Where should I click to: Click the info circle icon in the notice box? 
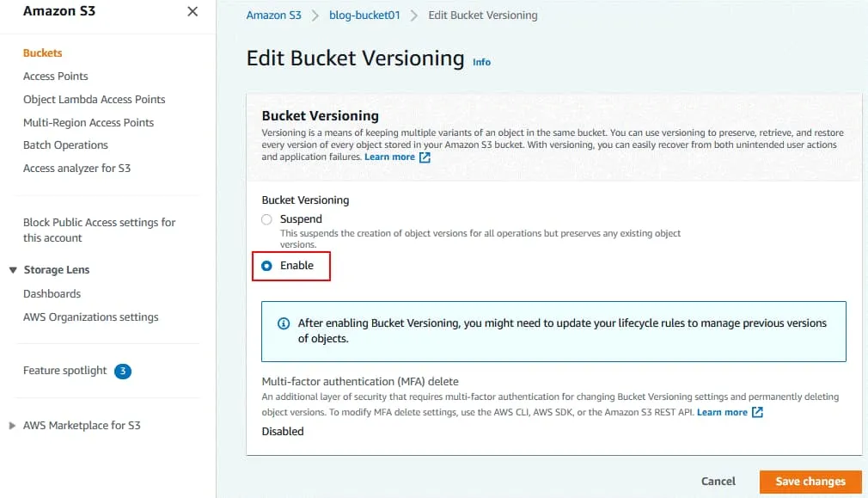coord(283,324)
